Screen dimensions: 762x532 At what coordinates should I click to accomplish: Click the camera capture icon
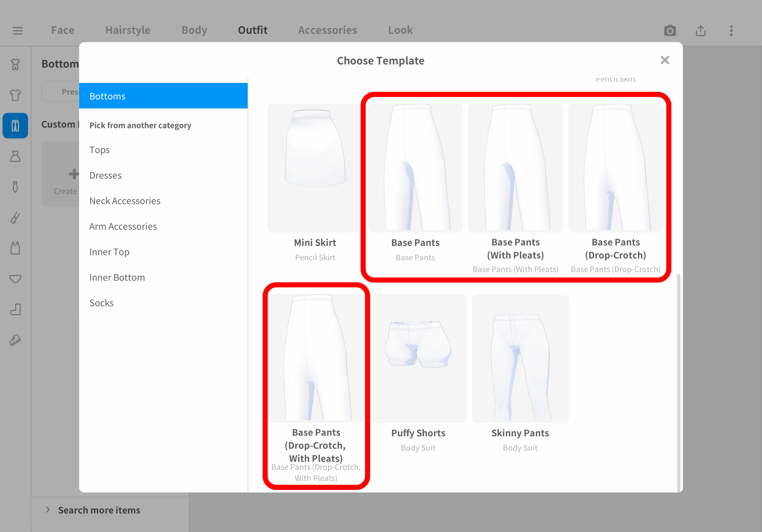(x=670, y=31)
